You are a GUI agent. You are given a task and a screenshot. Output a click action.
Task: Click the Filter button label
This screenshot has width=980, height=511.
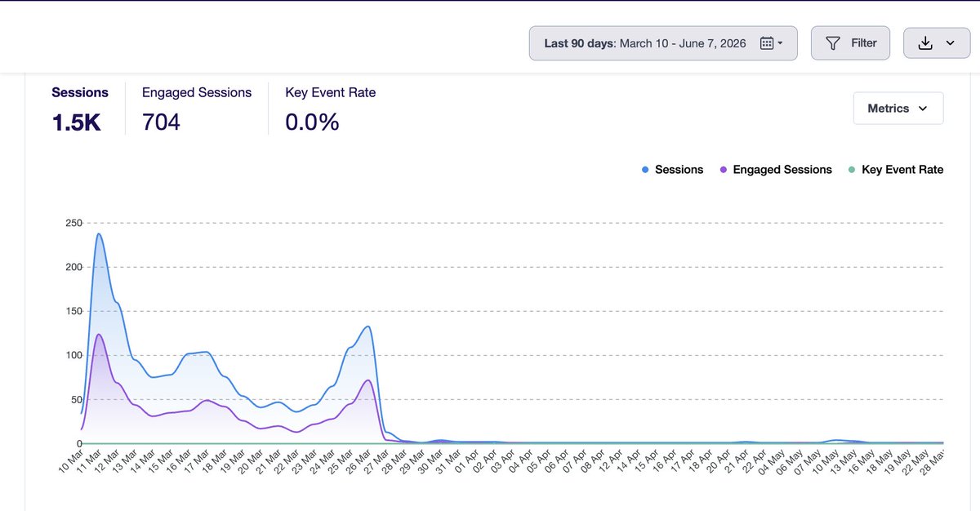coord(864,43)
